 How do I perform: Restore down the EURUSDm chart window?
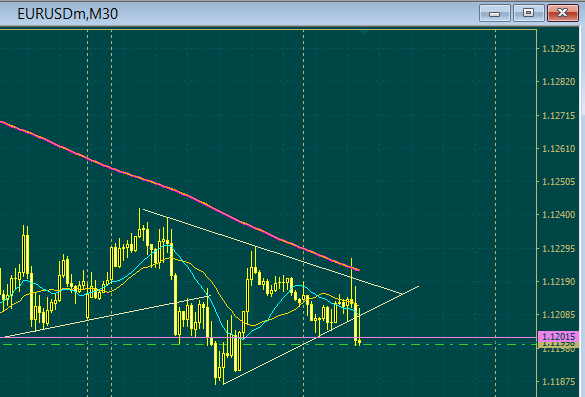coord(528,13)
